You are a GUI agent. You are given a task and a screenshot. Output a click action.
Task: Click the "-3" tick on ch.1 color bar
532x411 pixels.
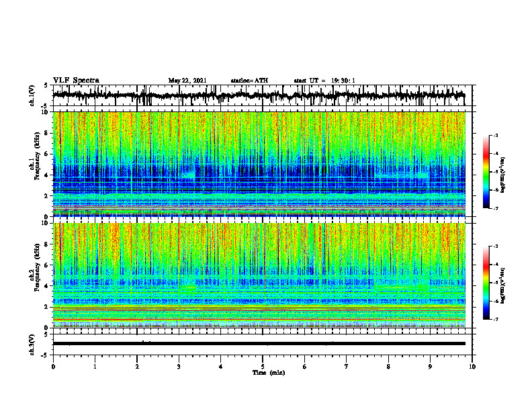(x=496, y=135)
